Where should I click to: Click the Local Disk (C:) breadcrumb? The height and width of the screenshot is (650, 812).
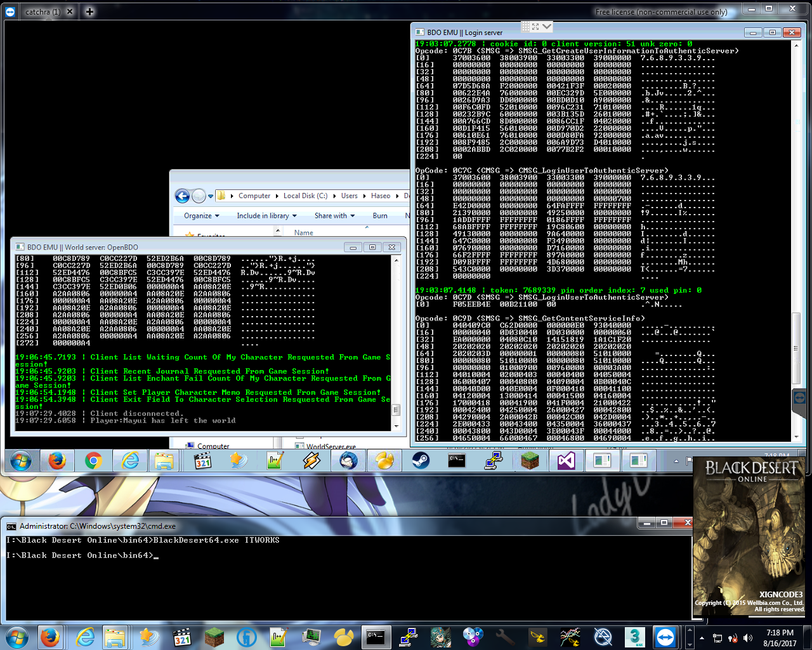[x=305, y=196]
